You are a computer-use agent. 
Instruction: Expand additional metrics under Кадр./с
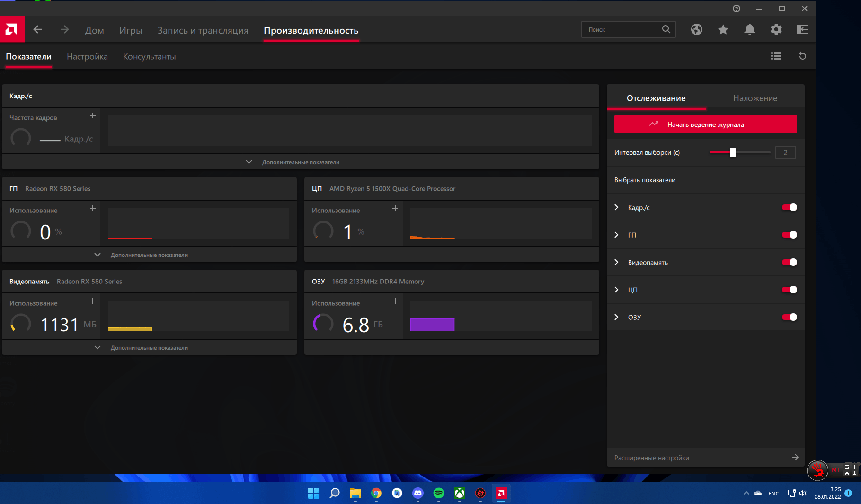point(300,162)
